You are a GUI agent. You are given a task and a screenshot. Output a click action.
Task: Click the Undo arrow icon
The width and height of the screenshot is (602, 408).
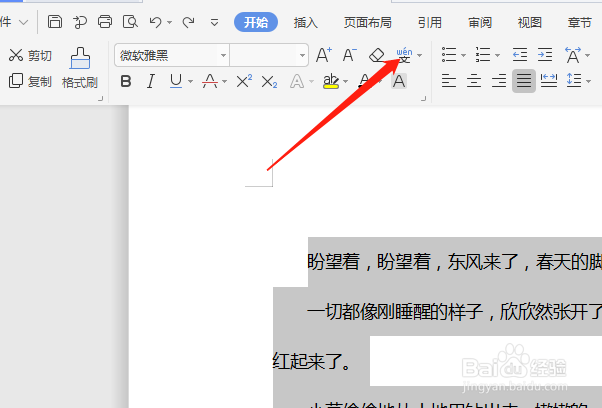point(155,22)
